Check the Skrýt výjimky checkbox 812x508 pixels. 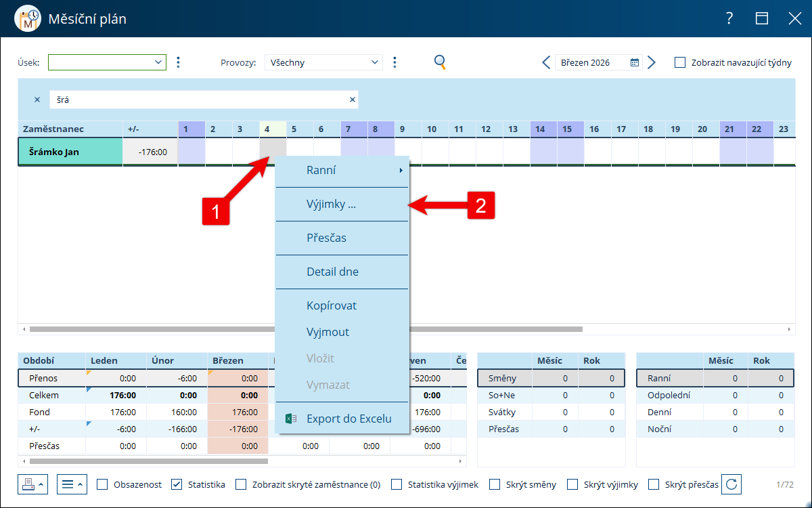tap(572, 484)
